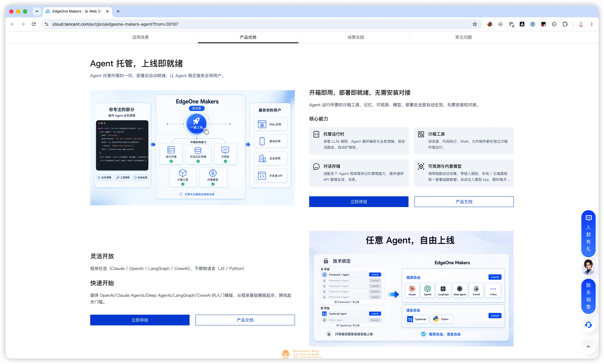This screenshot has width=604, height=364.
Task: Reload the current page
Action: [x=34, y=24]
